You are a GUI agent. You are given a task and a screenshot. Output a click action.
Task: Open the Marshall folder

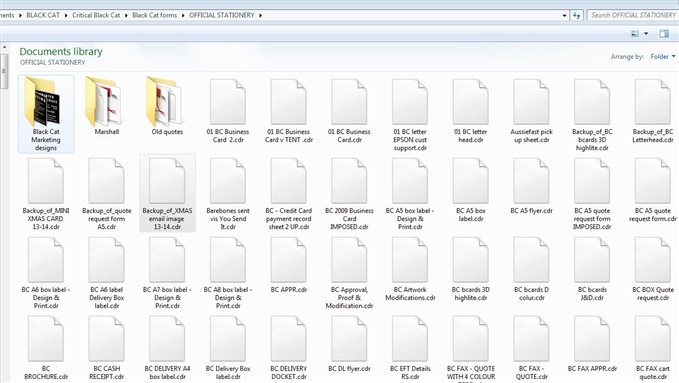click(107, 107)
